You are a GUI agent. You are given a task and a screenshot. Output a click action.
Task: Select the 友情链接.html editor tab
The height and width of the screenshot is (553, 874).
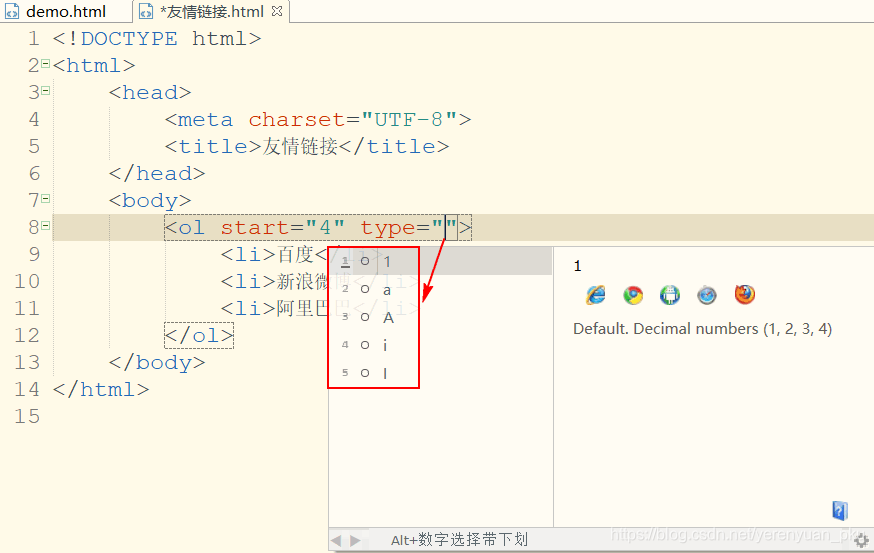pyautogui.click(x=211, y=11)
